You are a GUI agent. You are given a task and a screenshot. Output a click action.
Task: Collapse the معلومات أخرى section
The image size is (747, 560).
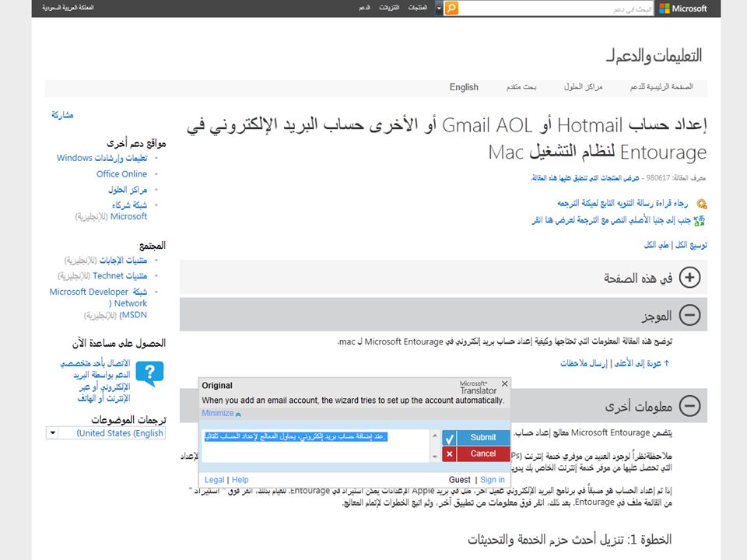(690, 406)
